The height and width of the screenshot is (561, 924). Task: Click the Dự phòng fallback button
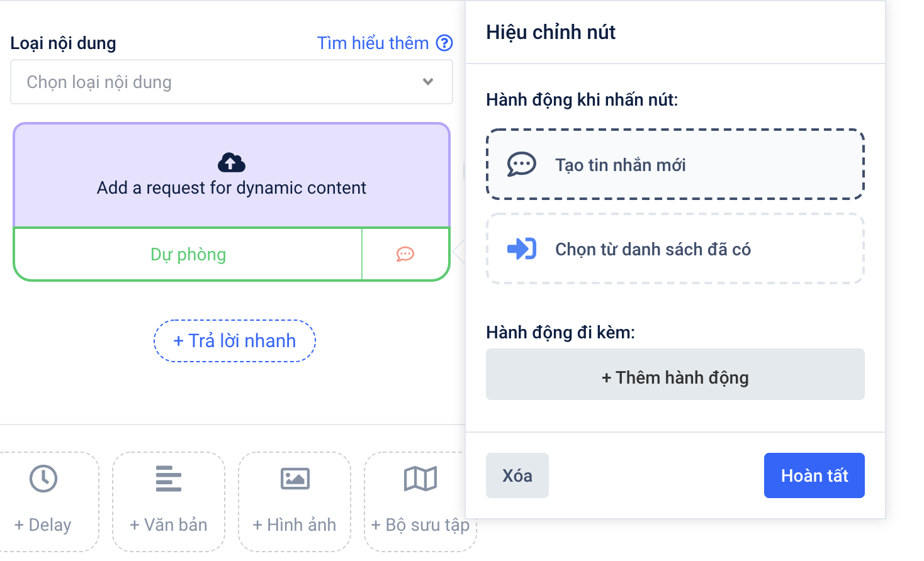(x=188, y=254)
